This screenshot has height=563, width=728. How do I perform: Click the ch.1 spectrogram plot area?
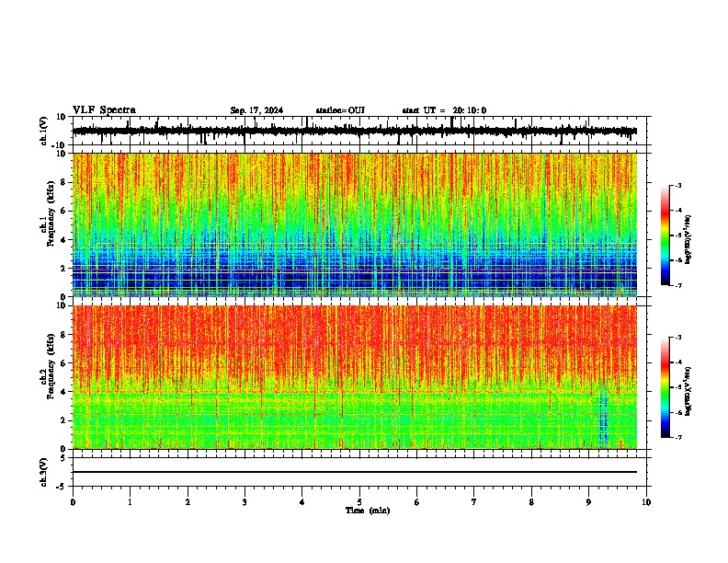pyautogui.click(x=355, y=224)
